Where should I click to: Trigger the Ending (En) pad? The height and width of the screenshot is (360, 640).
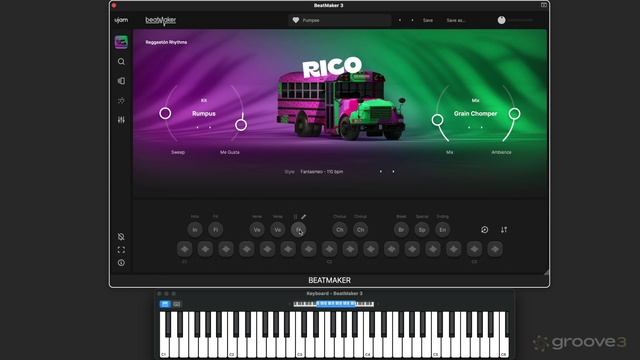point(443,230)
